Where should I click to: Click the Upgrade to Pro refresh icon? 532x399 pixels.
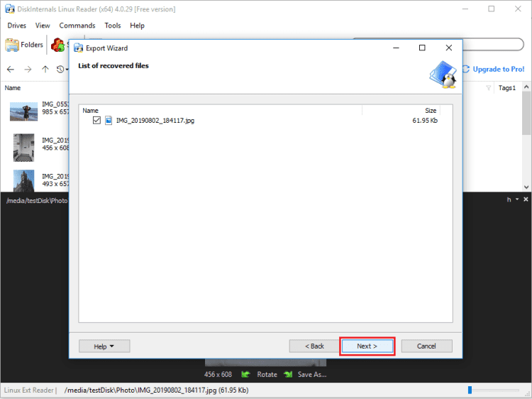(466, 69)
